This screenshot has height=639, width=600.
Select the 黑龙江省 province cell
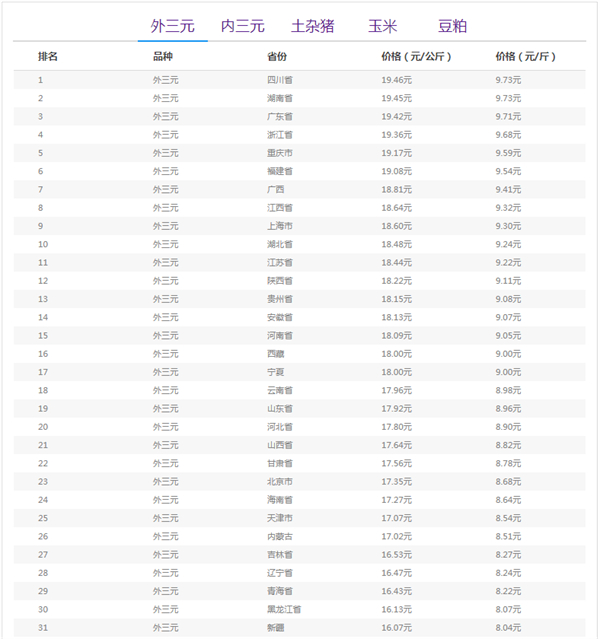284,609
